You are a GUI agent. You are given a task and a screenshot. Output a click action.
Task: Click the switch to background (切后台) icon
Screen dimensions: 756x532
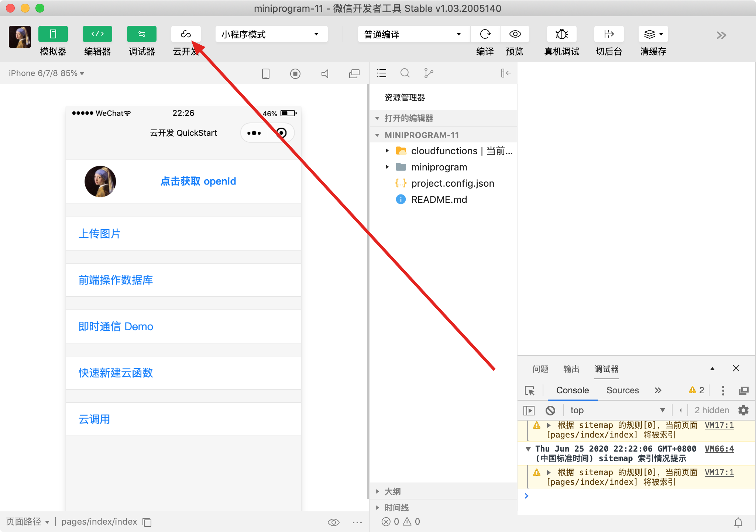609,34
